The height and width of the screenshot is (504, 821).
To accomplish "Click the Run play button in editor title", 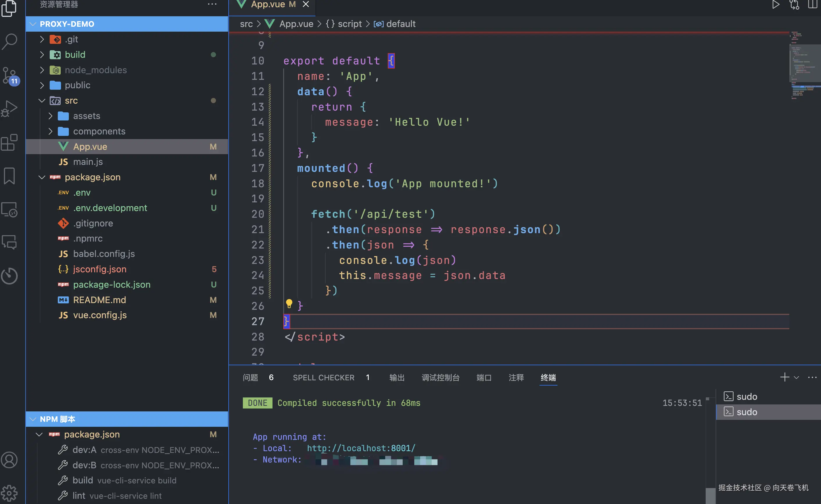I will point(776,5).
